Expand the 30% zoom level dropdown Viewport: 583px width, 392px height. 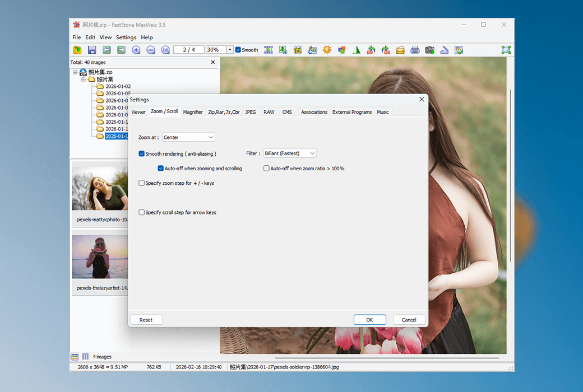[230, 50]
